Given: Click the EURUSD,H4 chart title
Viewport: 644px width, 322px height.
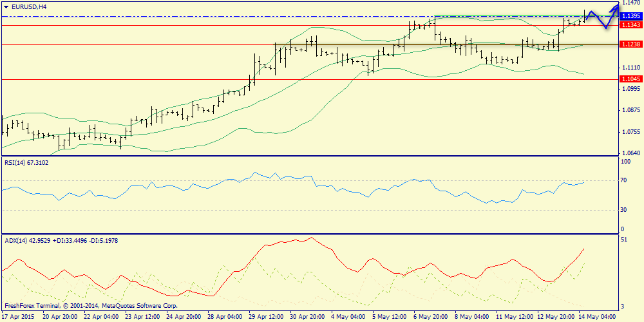Looking at the screenshot, I should click(x=28, y=6).
